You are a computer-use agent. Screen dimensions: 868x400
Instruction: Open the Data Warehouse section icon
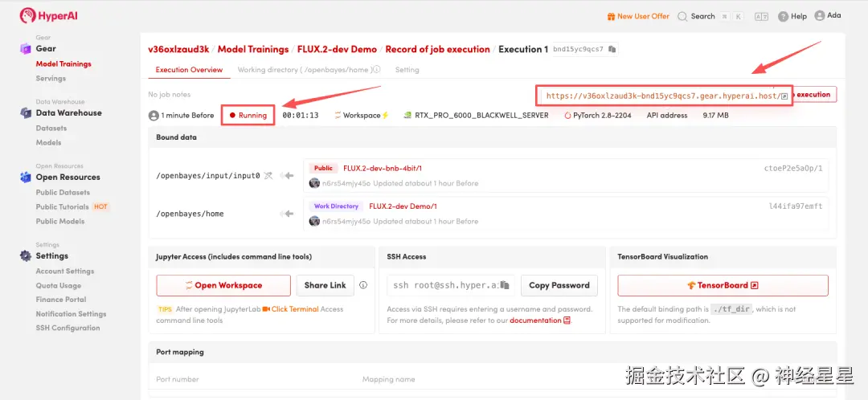point(26,113)
